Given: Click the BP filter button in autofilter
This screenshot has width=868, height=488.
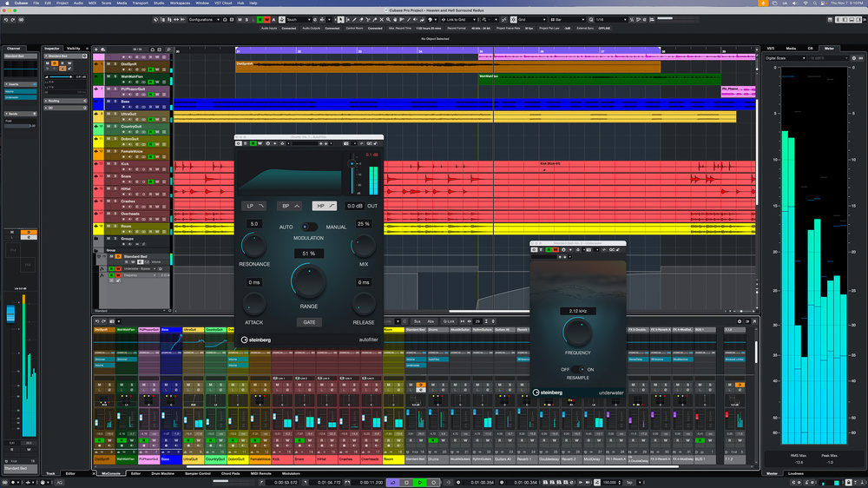Looking at the screenshot, I should 290,206.
